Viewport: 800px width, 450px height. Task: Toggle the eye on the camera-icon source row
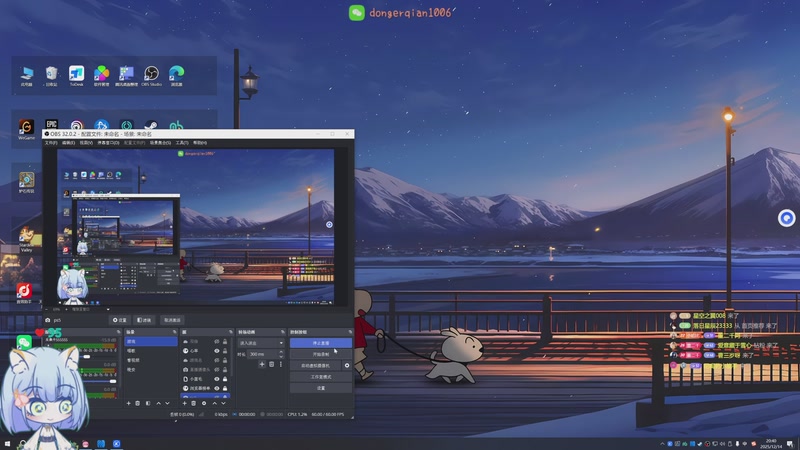(217, 370)
